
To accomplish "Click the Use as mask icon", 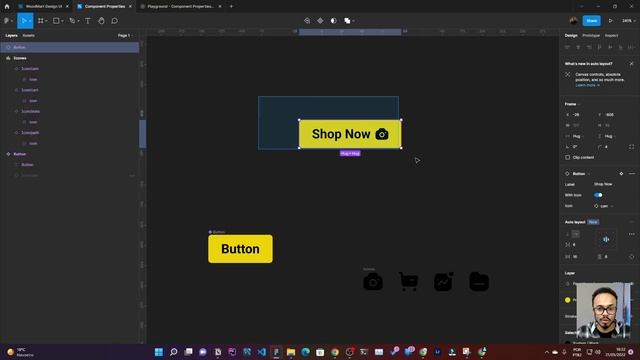I will [x=333, y=21].
